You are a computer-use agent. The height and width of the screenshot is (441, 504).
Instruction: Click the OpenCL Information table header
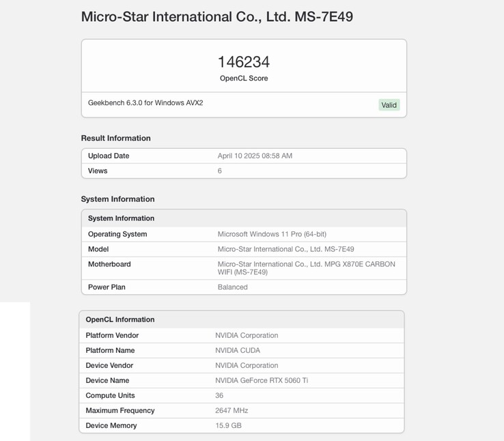coord(120,319)
